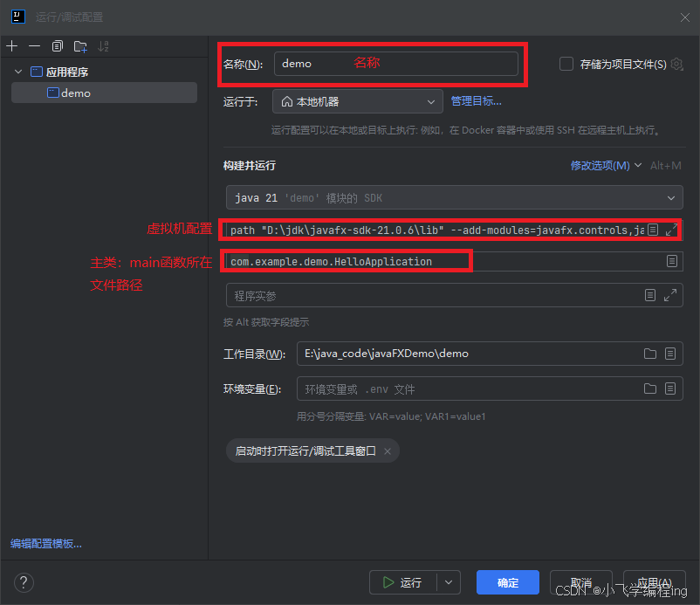
Task: Sort configurations alphabetically
Action: [x=103, y=46]
